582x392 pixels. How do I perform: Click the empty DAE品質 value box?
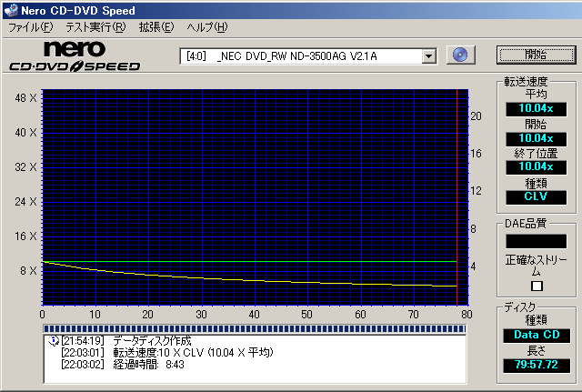(536, 241)
